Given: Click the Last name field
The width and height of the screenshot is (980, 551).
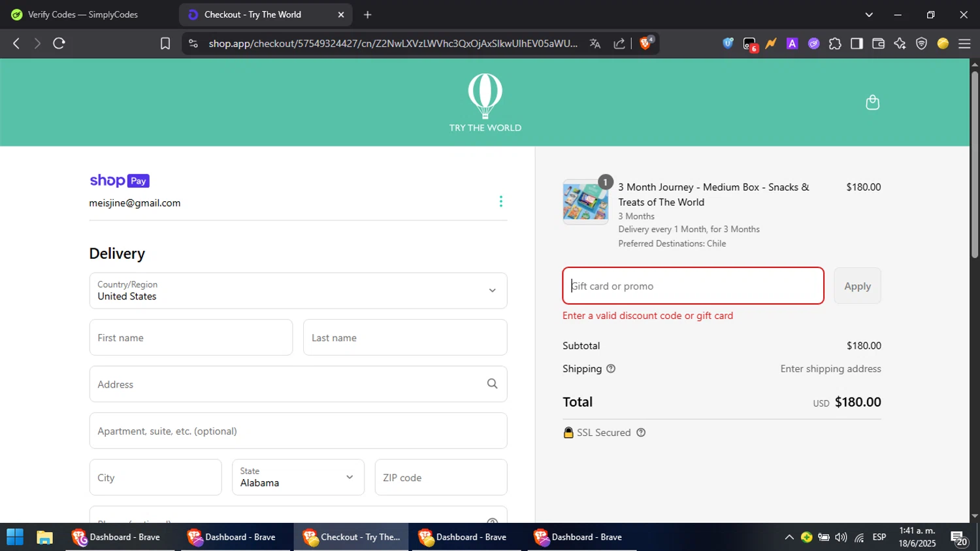Looking at the screenshot, I should [405, 337].
